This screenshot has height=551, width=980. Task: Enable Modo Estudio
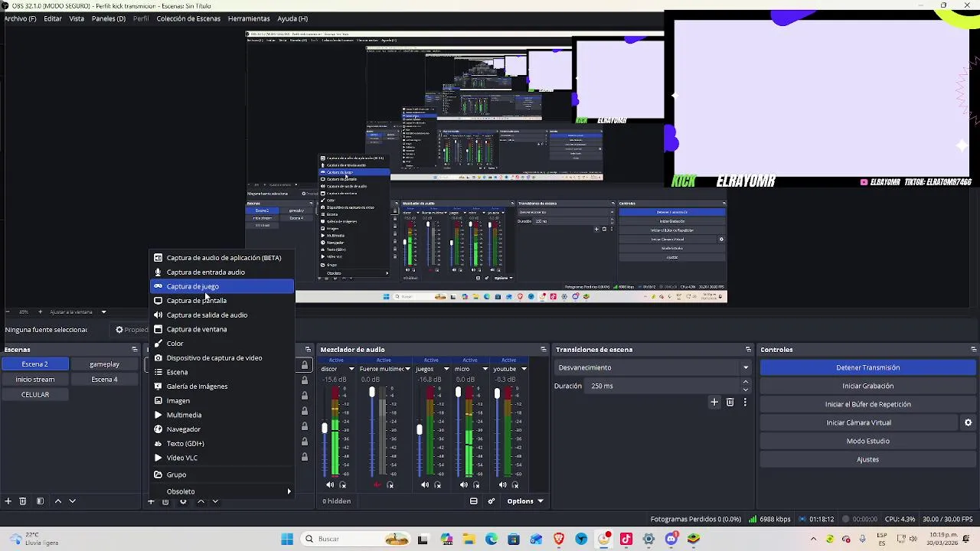click(x=867, y=441)
